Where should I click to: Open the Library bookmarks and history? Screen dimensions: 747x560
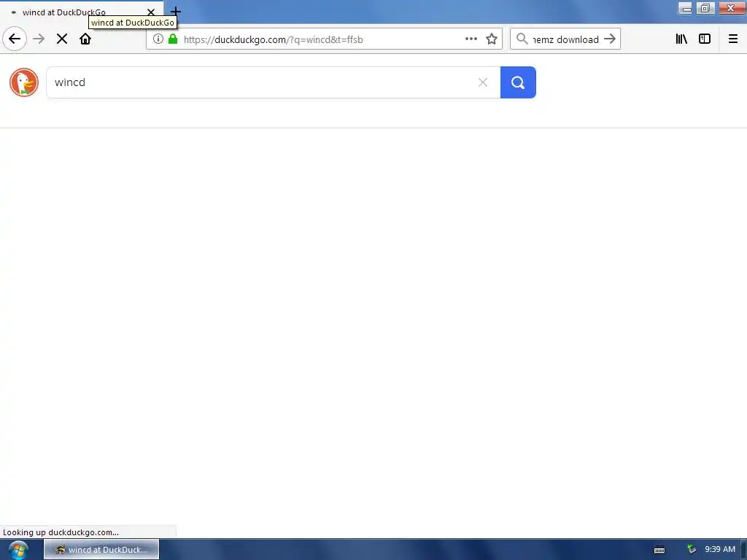(682, 39)
